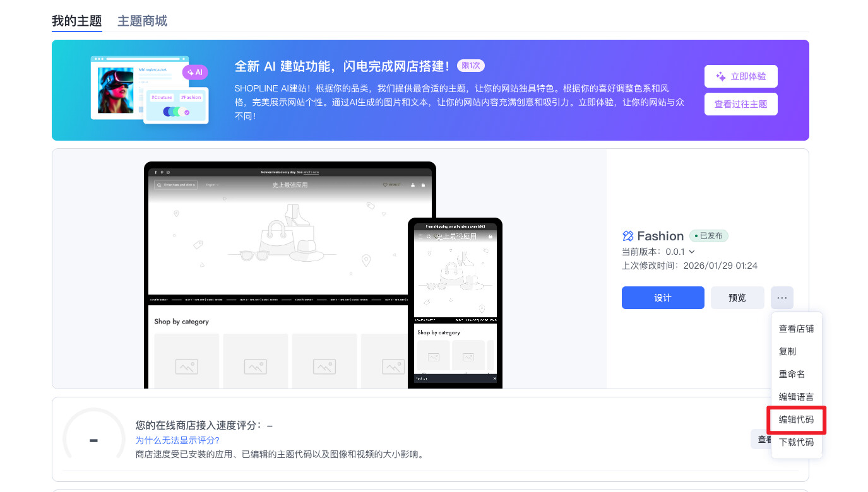The width and height of the screenshot is (868, 492).
Task: Switch to the 主题商城 tab
Action: (142, 21)
